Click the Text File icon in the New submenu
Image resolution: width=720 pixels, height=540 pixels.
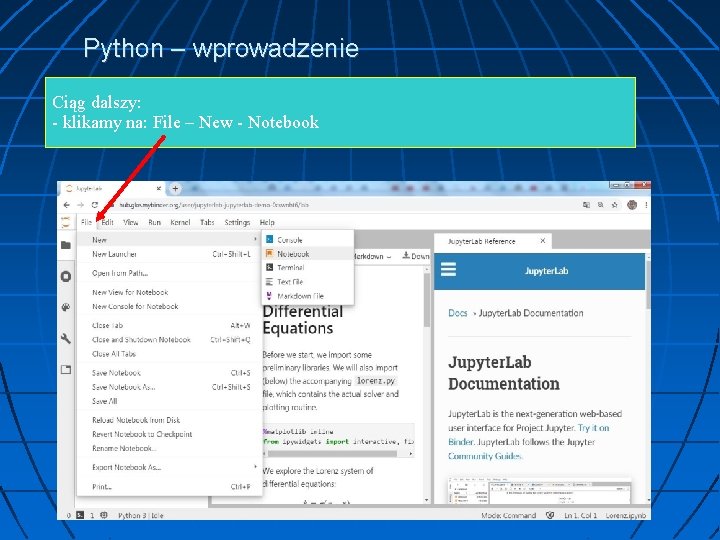pyautogui.click(x=270, y=281)
